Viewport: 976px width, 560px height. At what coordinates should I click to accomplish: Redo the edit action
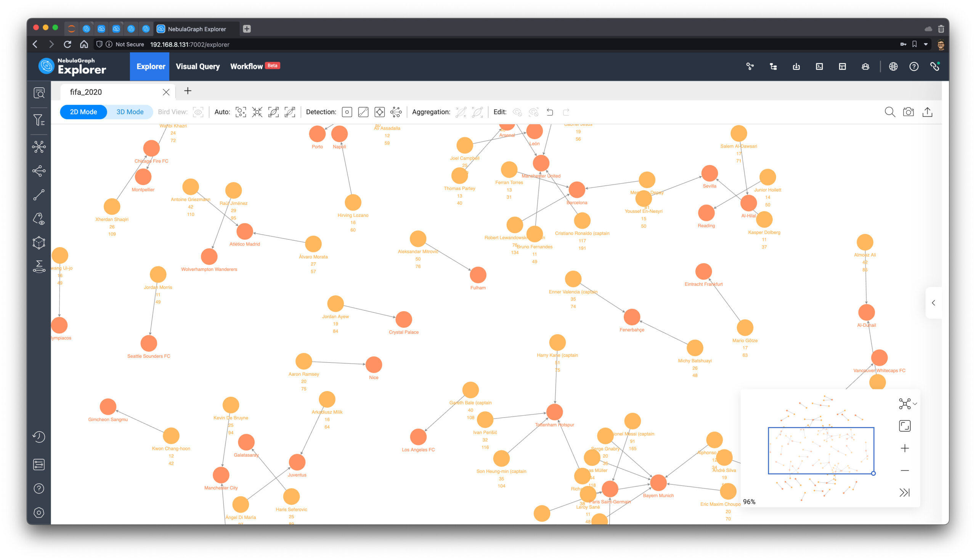click(x=566, y=112)
